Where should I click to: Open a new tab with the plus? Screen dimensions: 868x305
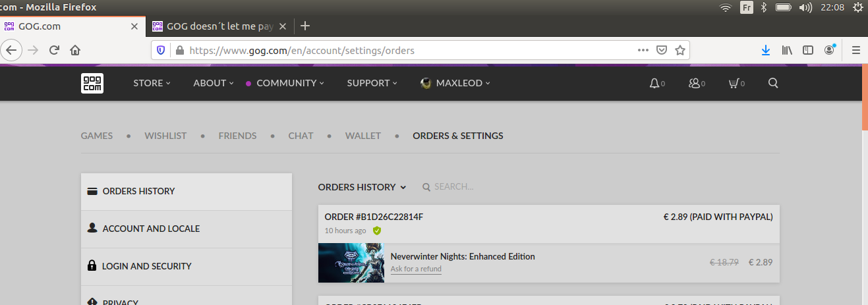coord(305,26)
